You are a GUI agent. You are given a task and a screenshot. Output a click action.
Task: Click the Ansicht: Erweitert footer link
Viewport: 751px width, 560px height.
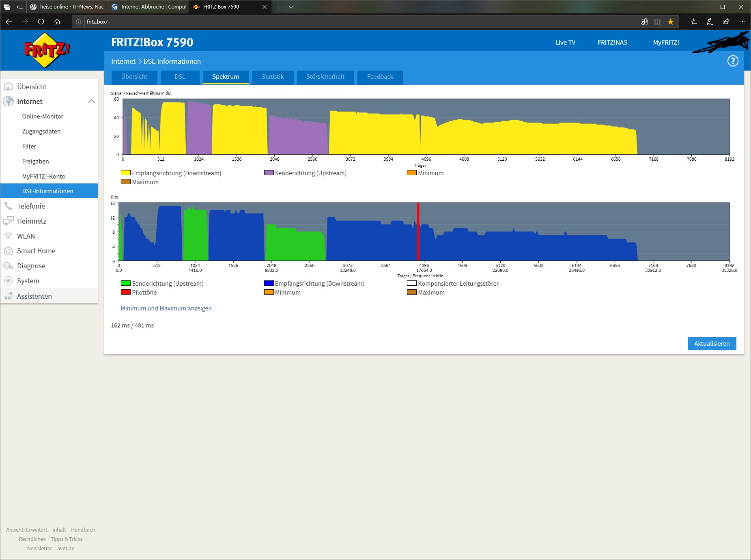pos(27,530)
